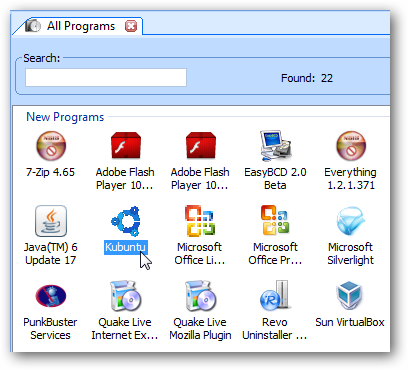The height and width of the screenshot is (370, 408).
Task: Click the All Programs tab icon
Action: point(33,26)
